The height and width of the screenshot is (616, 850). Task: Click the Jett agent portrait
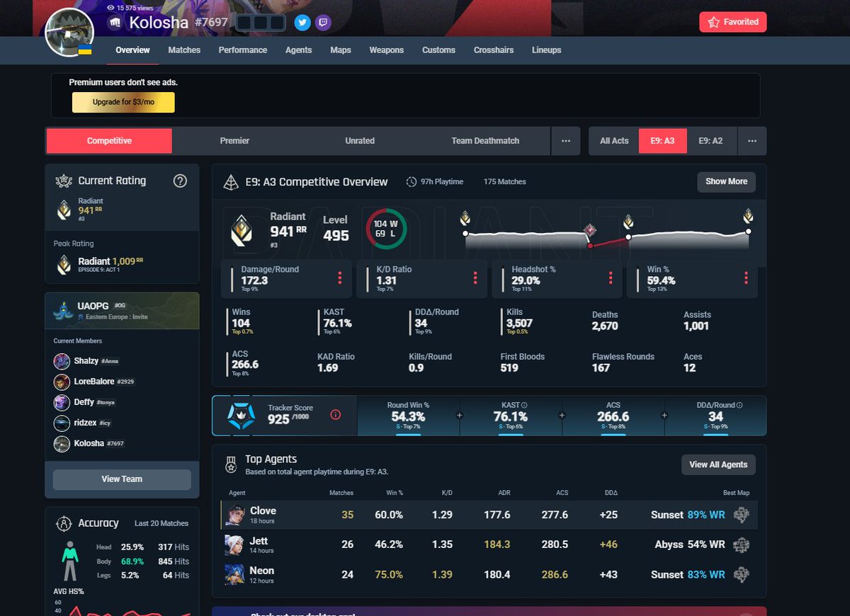click(235, 545)
